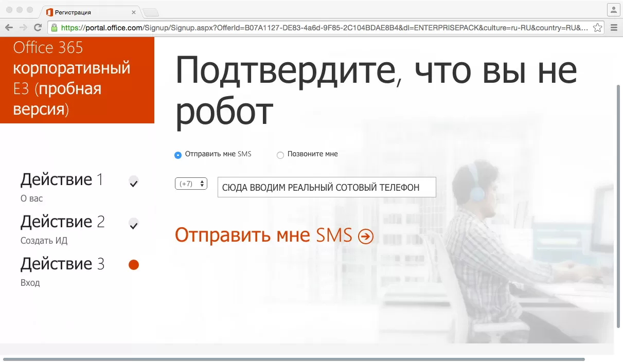Click the 'Вход' step label
The image size is (623, 364).
coord(30,283)
